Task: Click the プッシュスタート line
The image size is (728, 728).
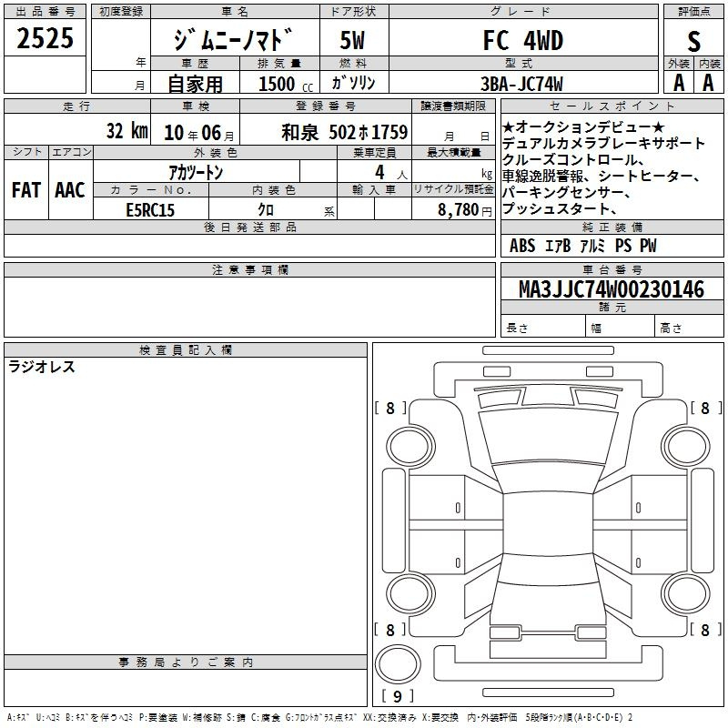Action: pos(560,208)
